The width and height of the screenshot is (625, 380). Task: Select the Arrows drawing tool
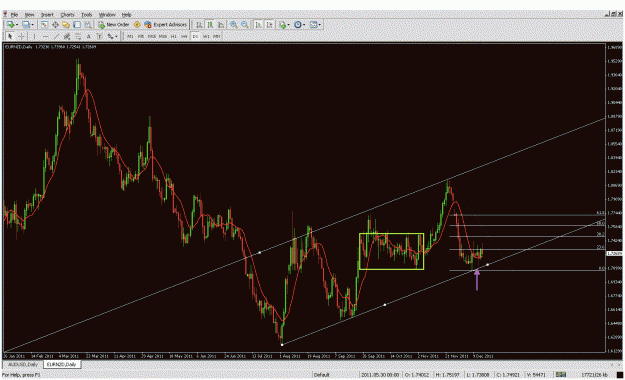click(110, 36)
